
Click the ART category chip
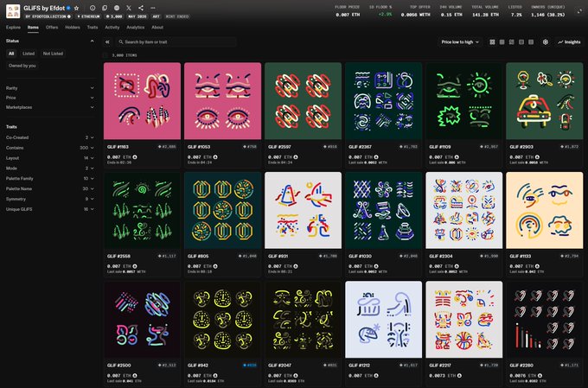pyautogui.click(x=156, y=16)
